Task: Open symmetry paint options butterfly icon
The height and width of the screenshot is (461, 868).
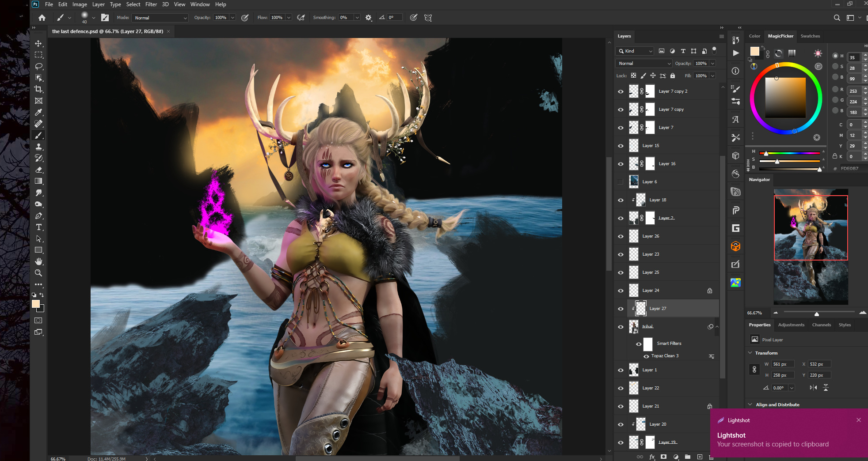Action: (428, 18)
